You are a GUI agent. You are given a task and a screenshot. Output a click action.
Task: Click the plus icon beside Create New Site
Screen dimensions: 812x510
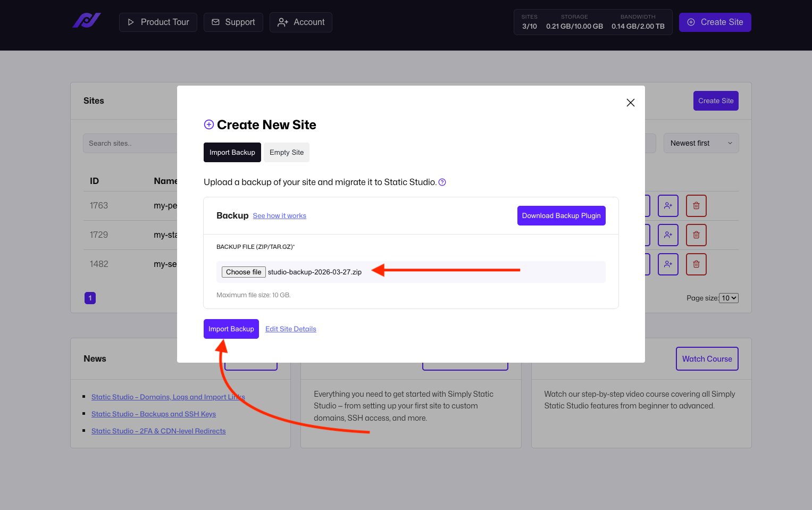coord(209,124)
